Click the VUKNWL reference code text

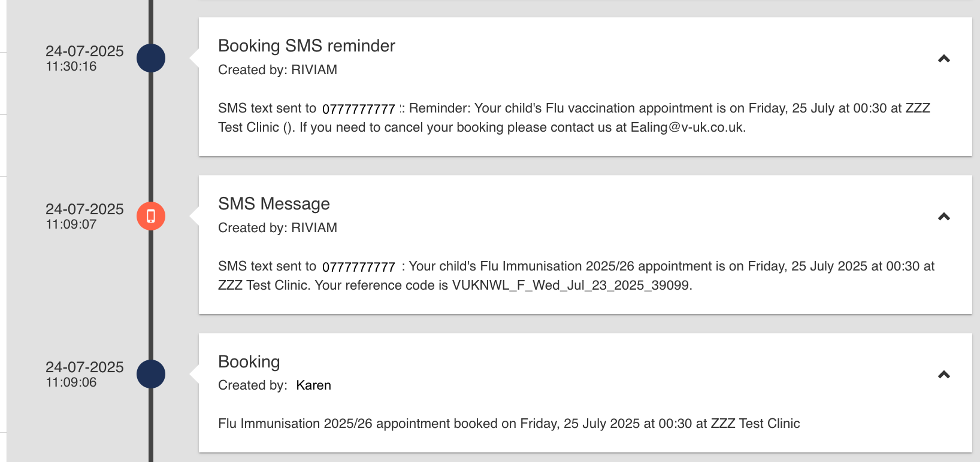click(x=571, y=285)
